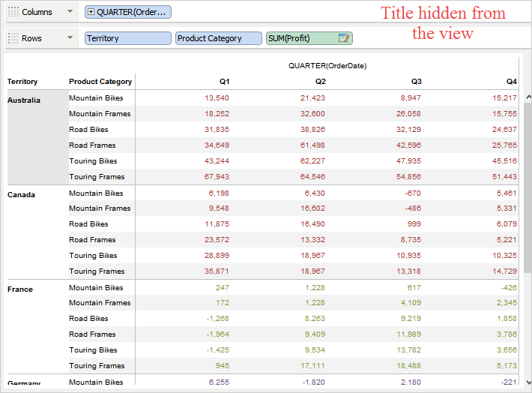
Task: Select Australia Road Frames row label
Action: [x=92, y=145]
